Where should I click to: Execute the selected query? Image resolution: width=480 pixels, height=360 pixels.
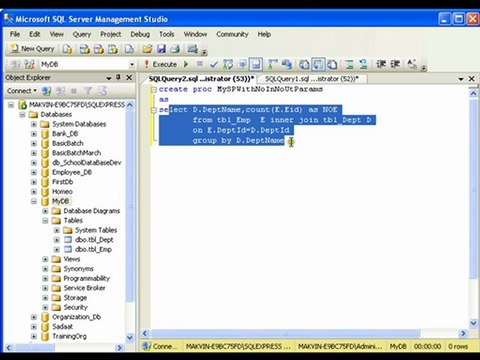tap(160, 64)
